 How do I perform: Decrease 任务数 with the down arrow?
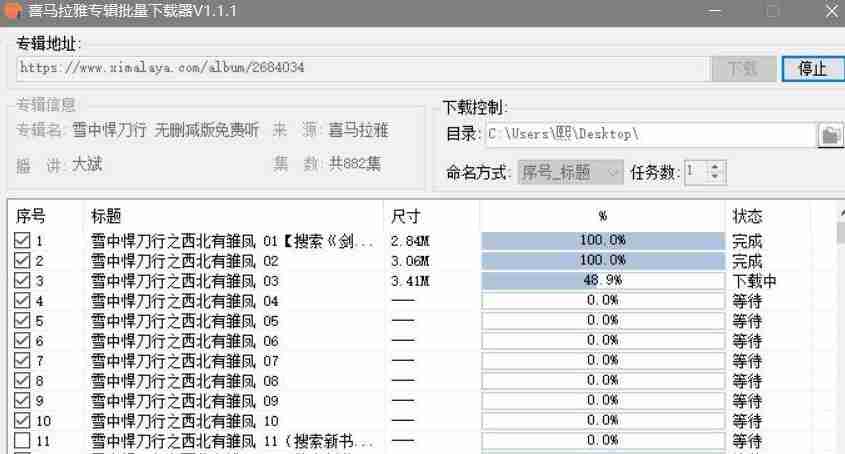[715, 177]
